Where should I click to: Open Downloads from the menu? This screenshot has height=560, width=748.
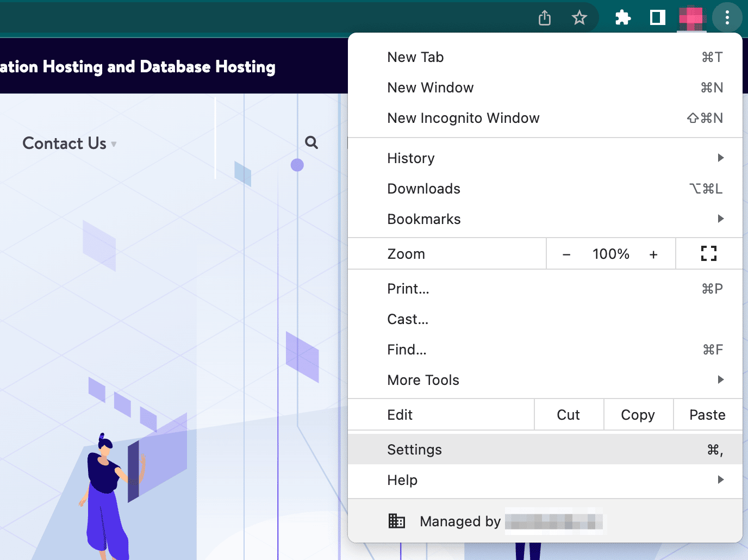[x=545, y=189]
